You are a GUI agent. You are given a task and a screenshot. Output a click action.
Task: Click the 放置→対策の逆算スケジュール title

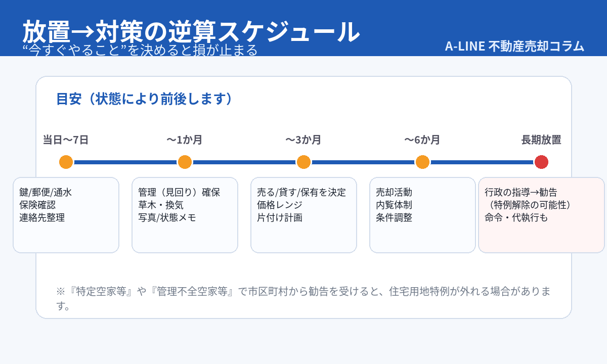[x=191, y=32]
